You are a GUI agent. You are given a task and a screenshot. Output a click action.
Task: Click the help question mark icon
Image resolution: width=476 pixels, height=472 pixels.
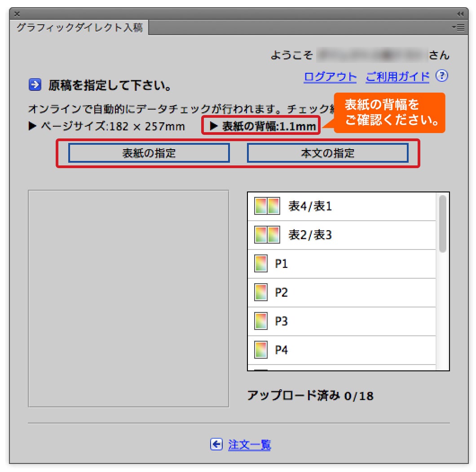click(x=442, y=76)
